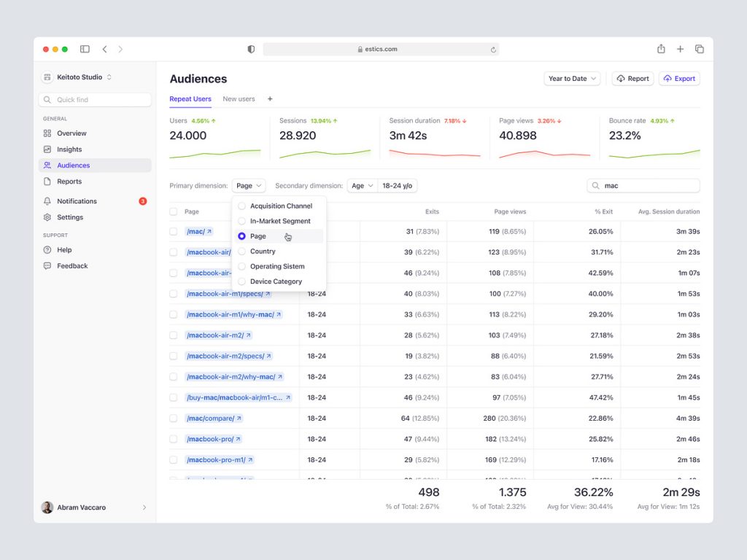The height and width of the screenshot is (560, 747).
Task: Go to Reports in the sidebar
Action: click(69, 182)
